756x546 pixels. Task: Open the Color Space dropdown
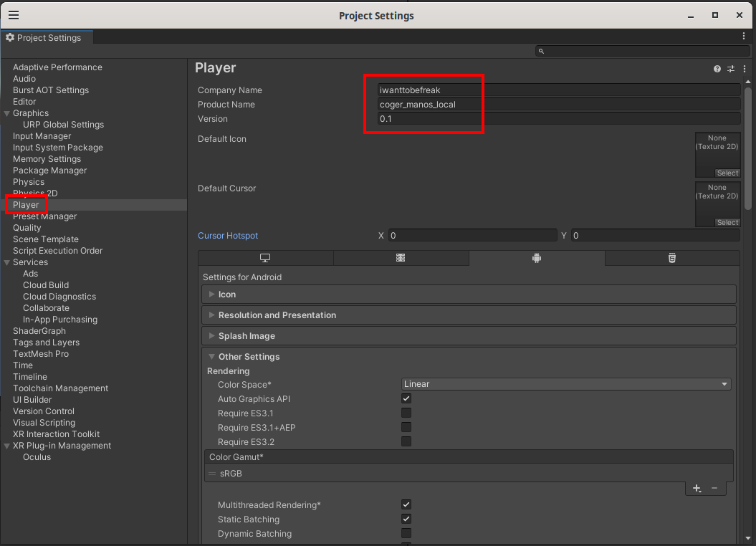coord(565,384)
